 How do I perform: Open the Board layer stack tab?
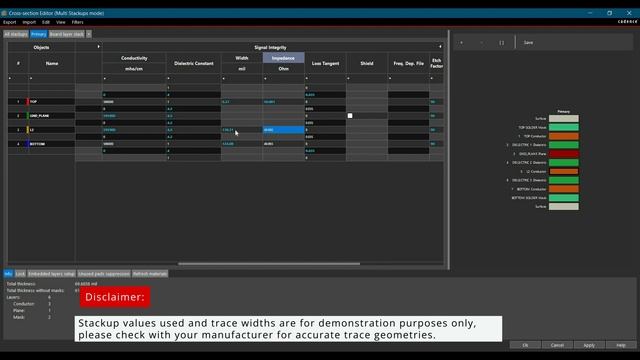(67, 34)
